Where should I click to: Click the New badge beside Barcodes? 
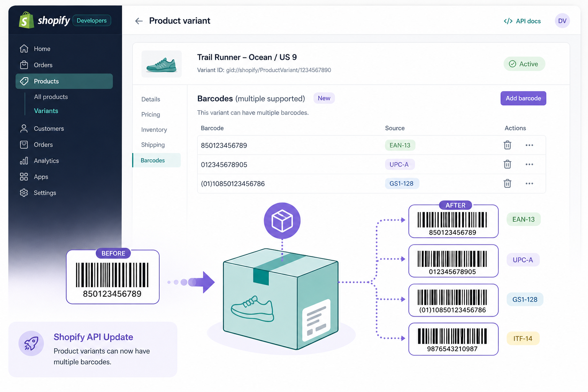tap(324, 98)
